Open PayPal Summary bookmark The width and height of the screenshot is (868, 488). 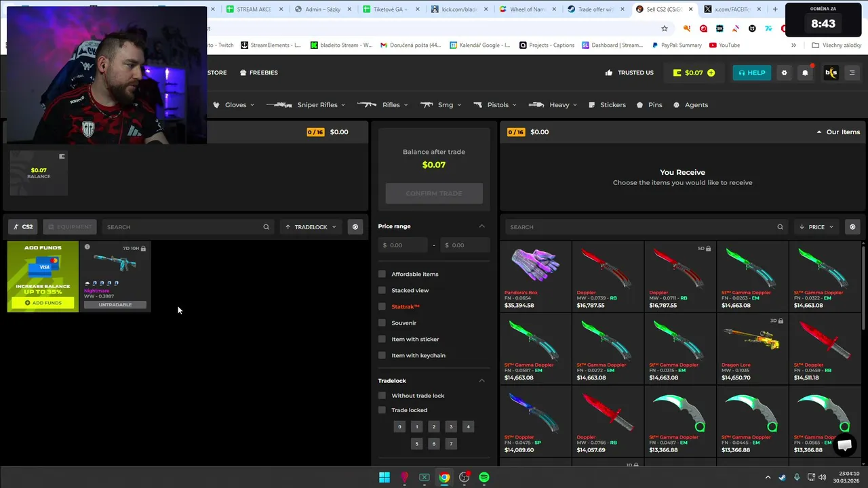coord(676,45)
